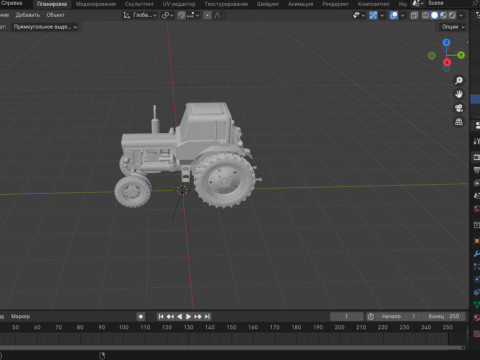Toggle snapping magnet icon

pos(181,15)
